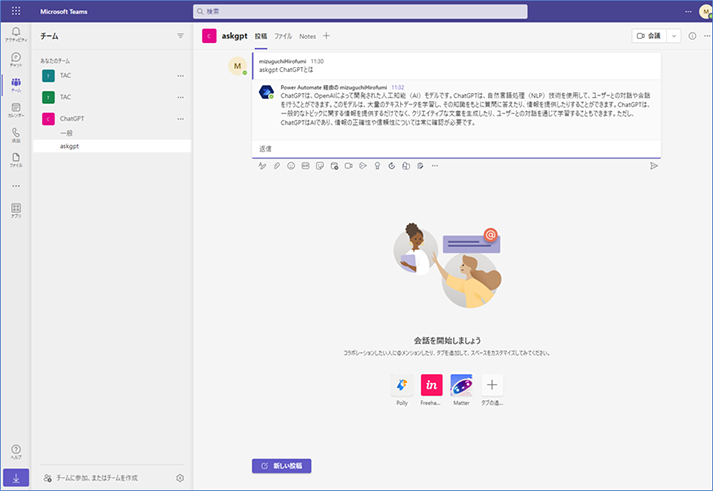Viewport: 713px width, 491px height.
Task: Open the Sticker picker icon
Action: click(320, 166)
